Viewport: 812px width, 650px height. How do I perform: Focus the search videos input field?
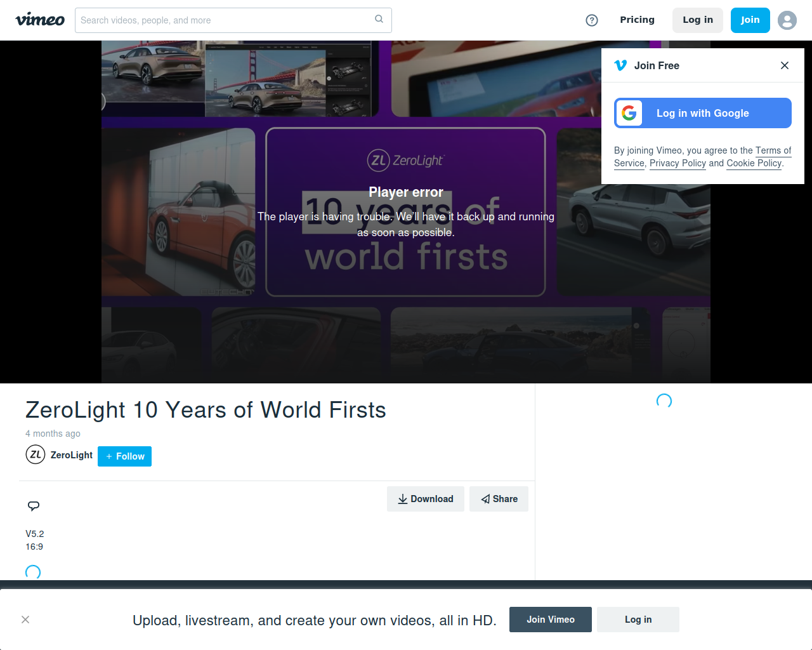click(x=233, y=20)
